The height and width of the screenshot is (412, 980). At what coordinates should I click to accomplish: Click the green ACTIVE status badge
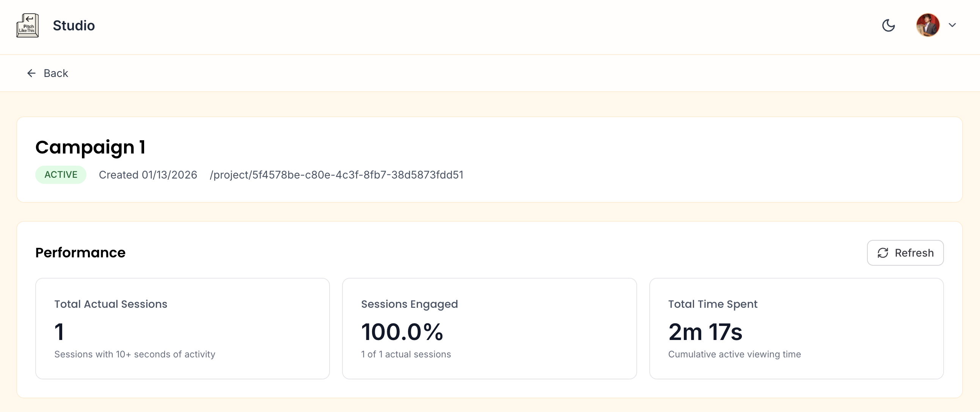pyautogui.click(x=61, y=175)
